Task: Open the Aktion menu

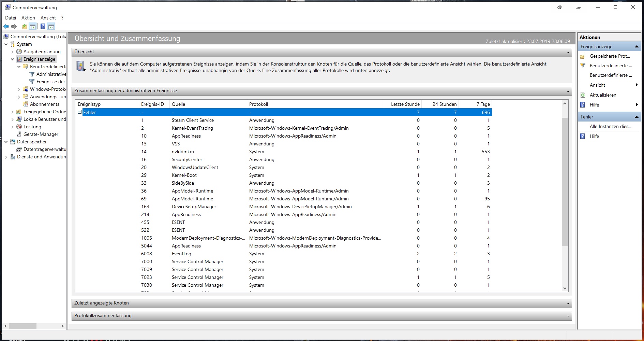Action: (x=28, y=18)
